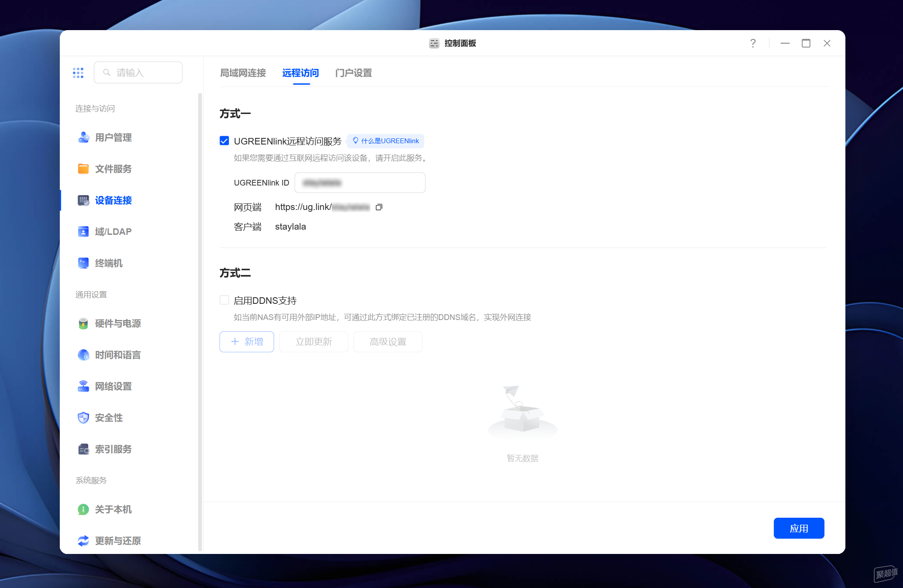Click the 立即更新 button
The height and width of the screenshot is (588, 903).
[x=314, y=342]
